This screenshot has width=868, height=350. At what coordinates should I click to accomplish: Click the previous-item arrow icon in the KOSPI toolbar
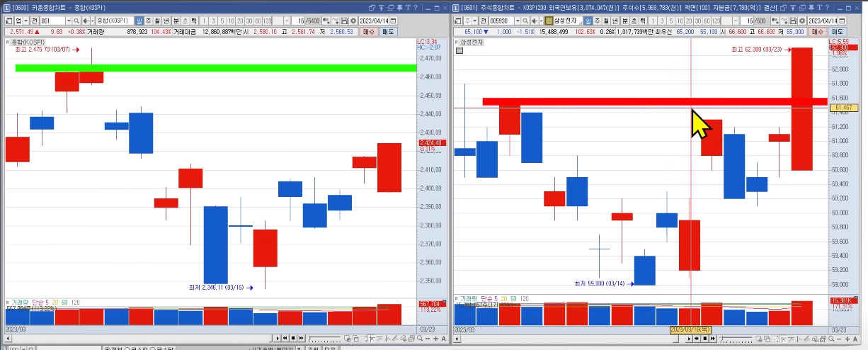click(84, 21)
